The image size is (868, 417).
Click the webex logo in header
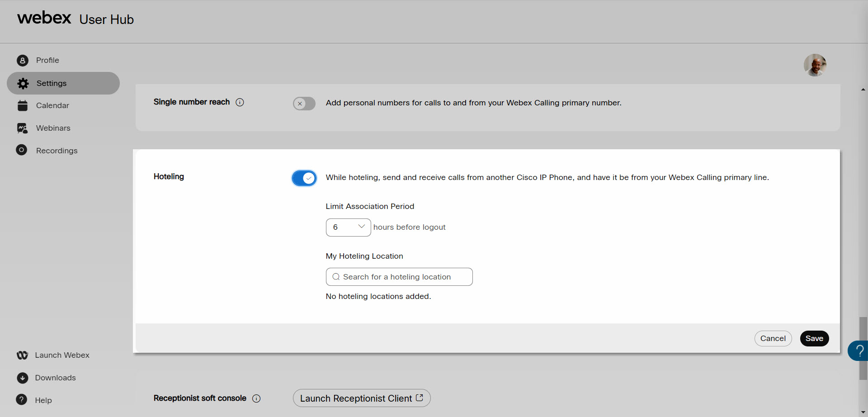tap(44, 18)
